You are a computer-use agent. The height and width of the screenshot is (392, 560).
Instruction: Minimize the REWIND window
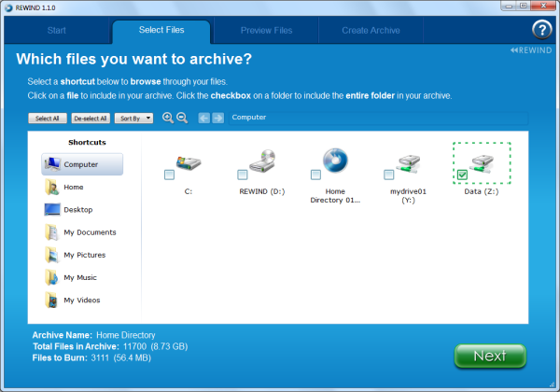pyautogui.click(x=509, y=6)
